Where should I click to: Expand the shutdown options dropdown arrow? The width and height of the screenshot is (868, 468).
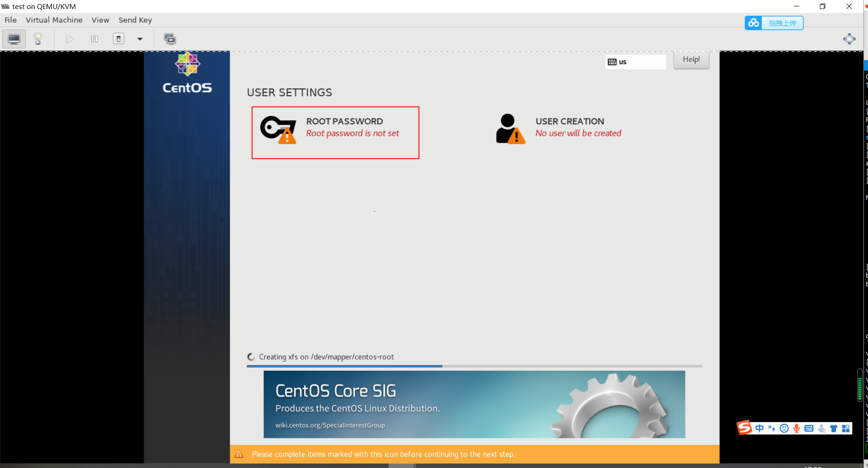click(140, 39)
